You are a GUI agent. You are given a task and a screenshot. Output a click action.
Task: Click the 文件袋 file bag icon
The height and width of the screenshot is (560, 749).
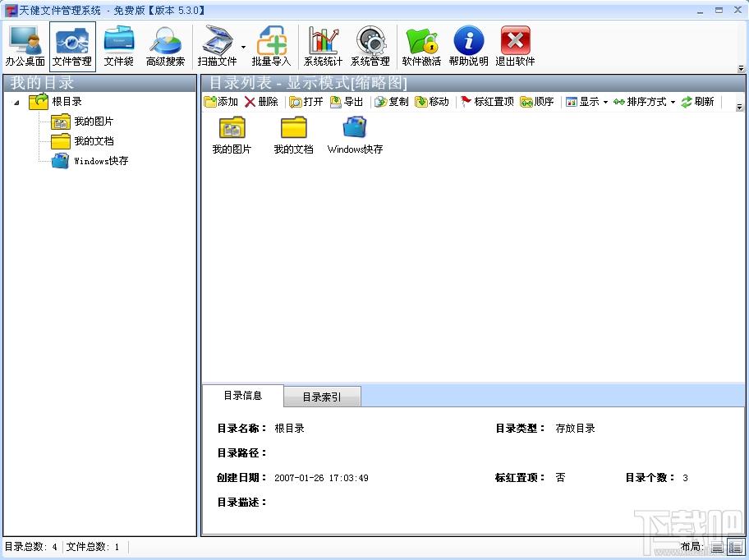click(x=118, y=47)
